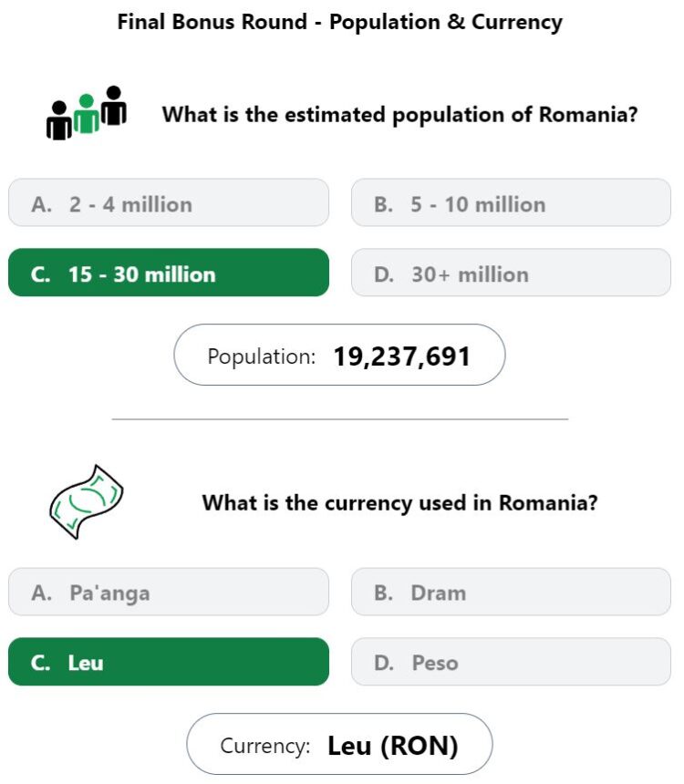684x784 pixels.
Task: Click the green person figure in the icon
Action: coord(86,114)
